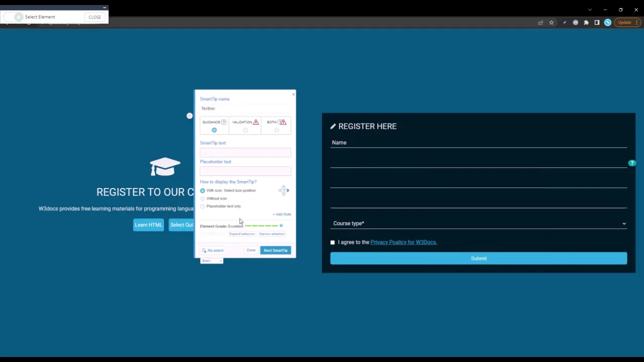Click the panel drag handle icon
644x362 pixels.
pyautogui.click(x=189, y=116)
